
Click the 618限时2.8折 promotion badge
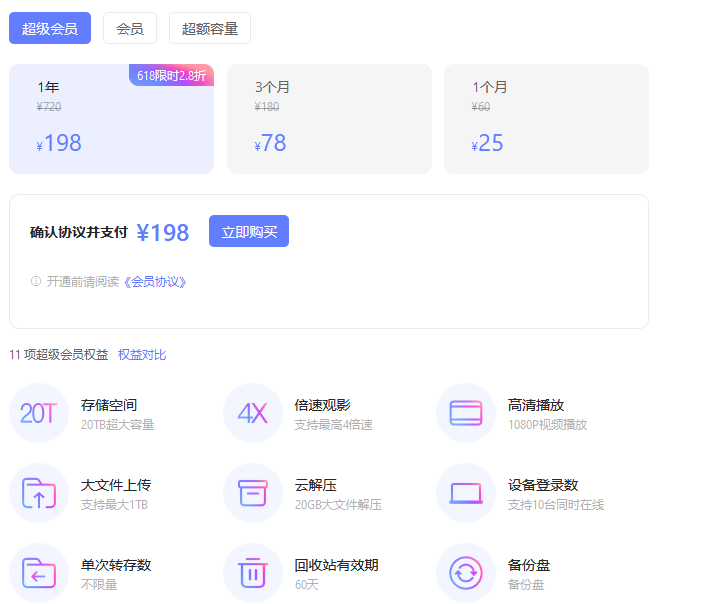point(171,75)
